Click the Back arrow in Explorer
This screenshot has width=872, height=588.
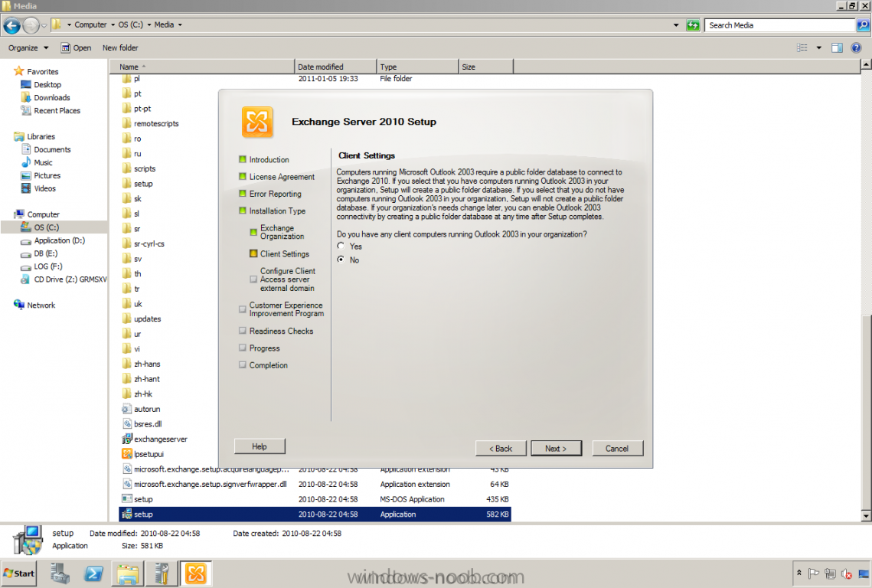pyautogui.click(x=11, y=25)
